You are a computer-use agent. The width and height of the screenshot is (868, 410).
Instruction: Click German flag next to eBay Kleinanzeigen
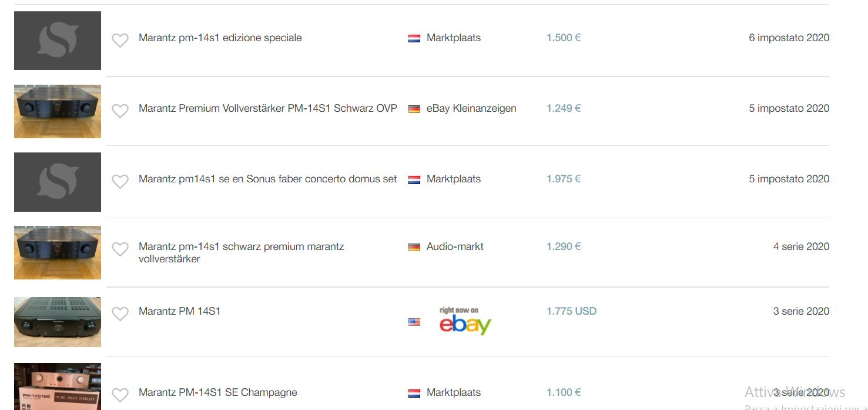[x=414, y=109]
